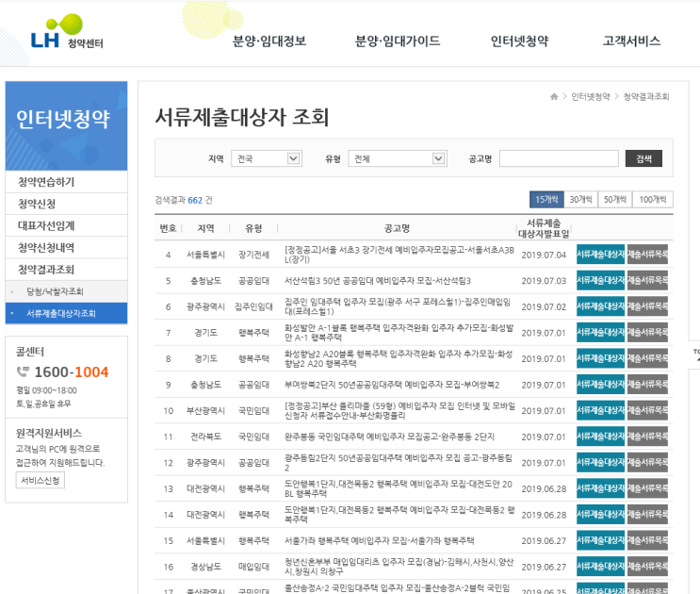Open the 인터넷청약 top menu

[520, 41]
